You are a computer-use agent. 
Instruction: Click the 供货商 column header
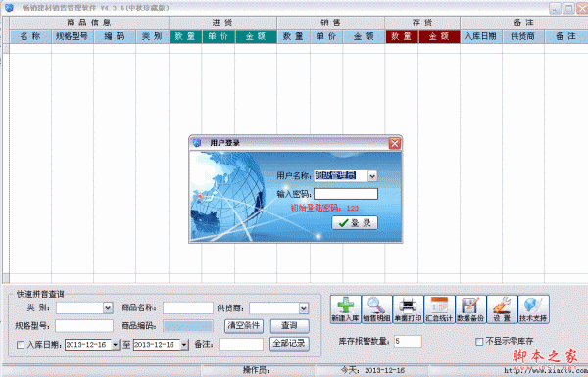pyautogui.click(x=523, y=36)
